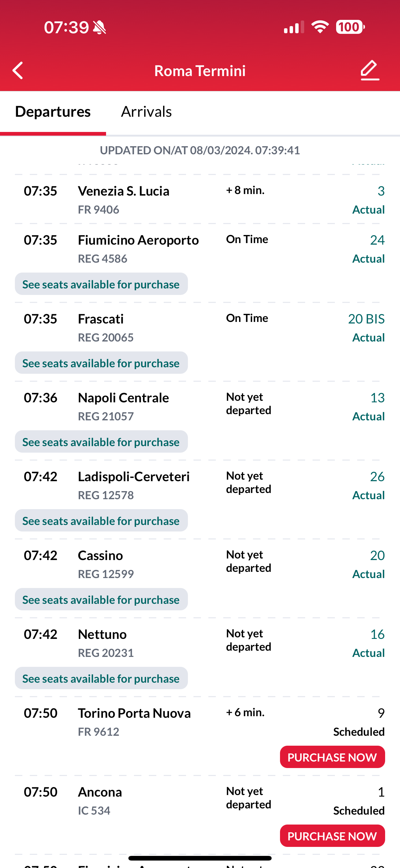Open the Venezia S. Lucia departure row

click(200, 200)
